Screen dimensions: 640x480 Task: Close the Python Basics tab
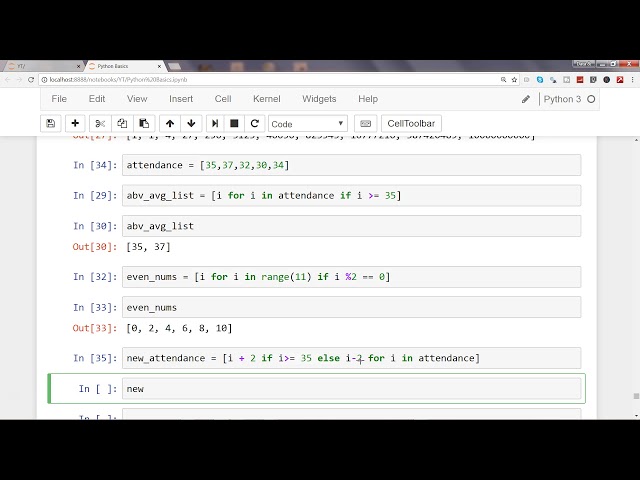point(160,66)
